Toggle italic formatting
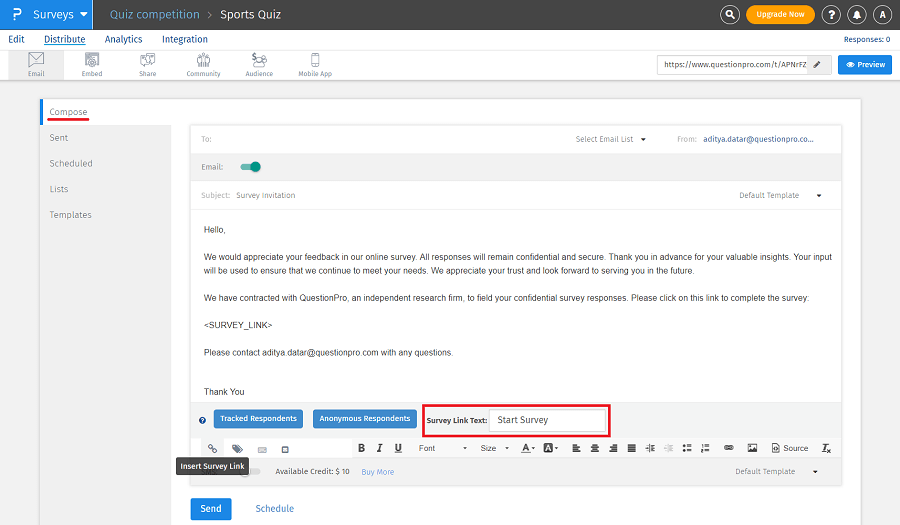The height and width of the screenshot is (525, 900). click(x=379, y=448)
